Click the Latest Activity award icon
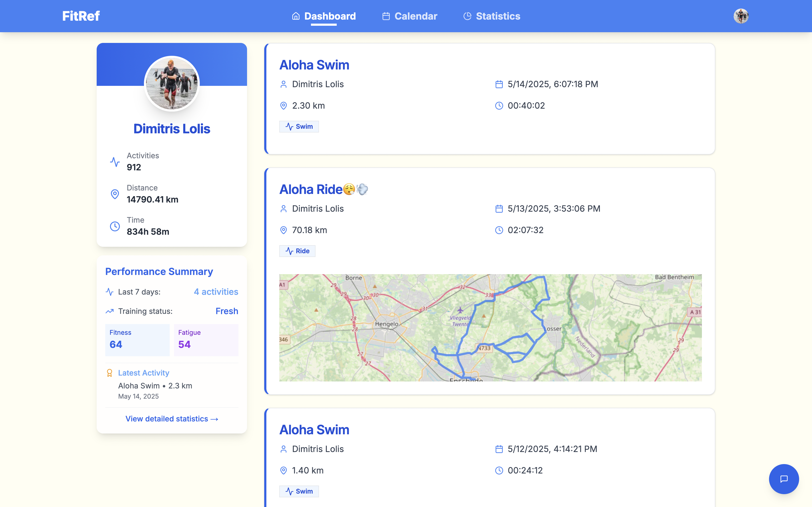Image resolution: width=812 pixels, height=507 pixels. (109, 373)
